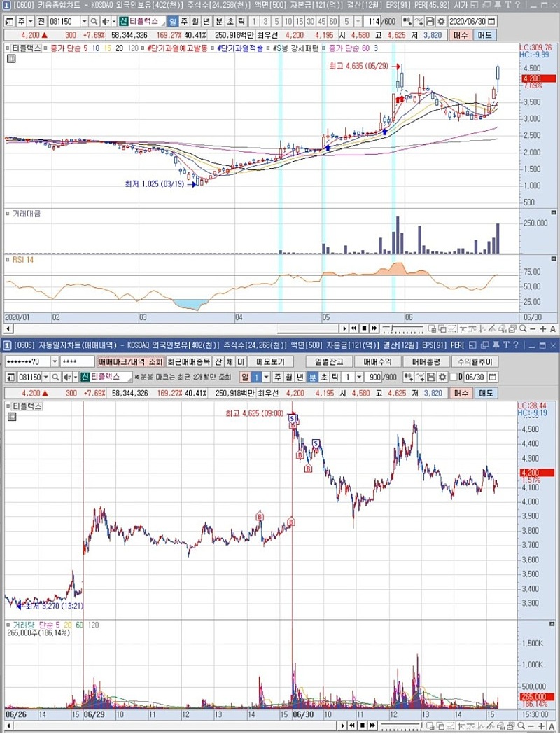Viewport: 560px width, 734px height.
Task: Select the 분 (minute) period in bottom chart toolbar
Action: pos(312,378)
